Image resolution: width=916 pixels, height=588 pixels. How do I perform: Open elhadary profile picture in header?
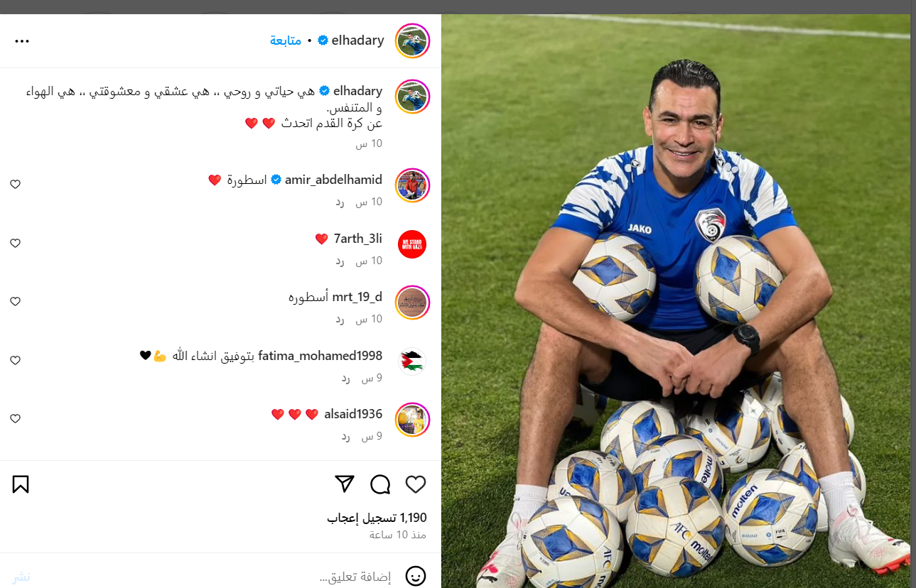point(412,40)
